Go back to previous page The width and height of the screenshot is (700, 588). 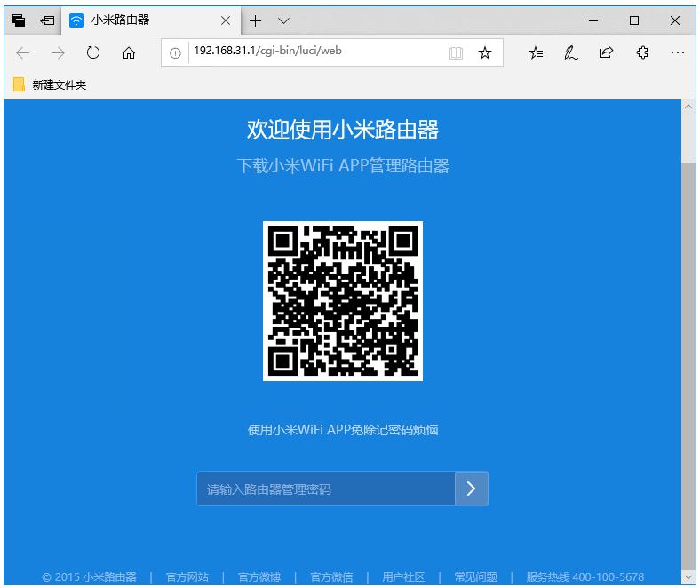click(23, 53)
